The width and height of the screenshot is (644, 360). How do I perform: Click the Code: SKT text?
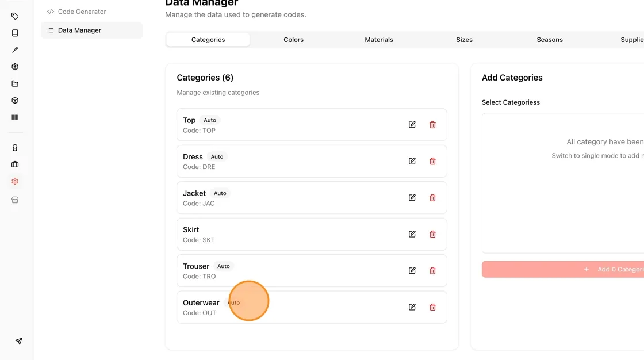(199, 240)
